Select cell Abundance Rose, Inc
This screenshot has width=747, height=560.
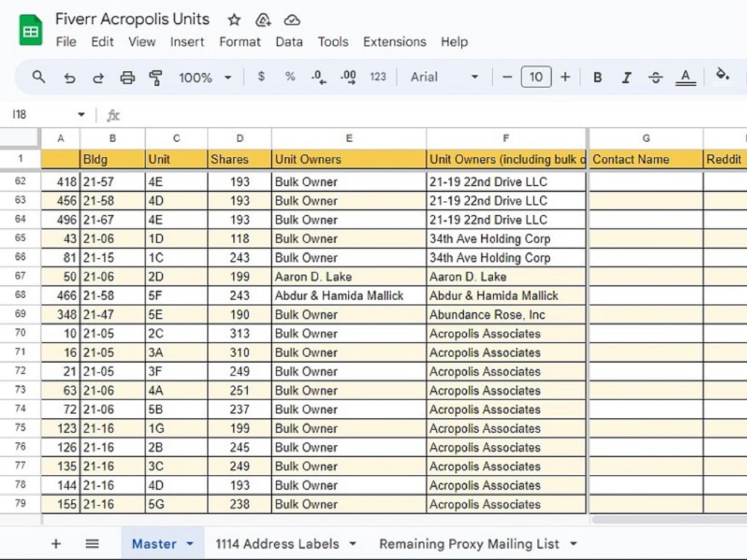506,315
